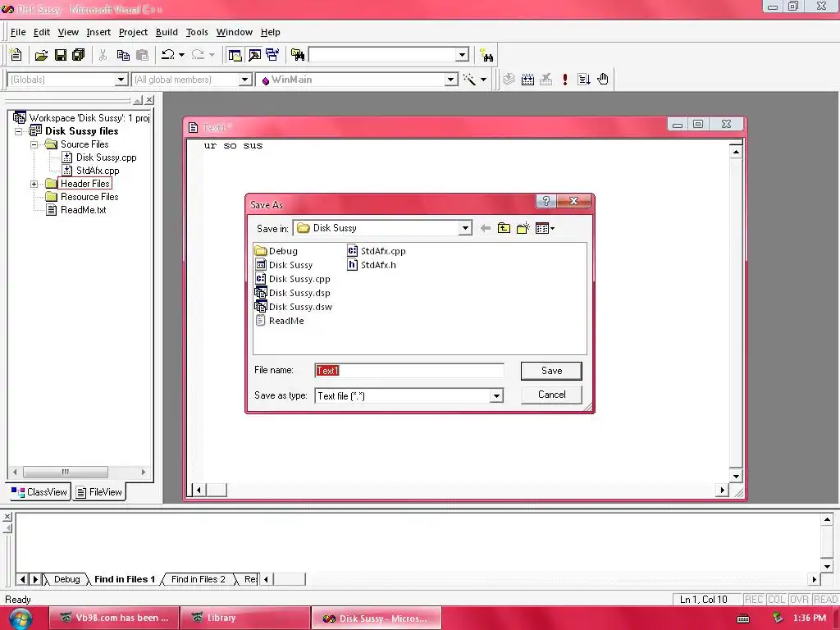
Task: Expand the Header Files folder
Action: 34,184
